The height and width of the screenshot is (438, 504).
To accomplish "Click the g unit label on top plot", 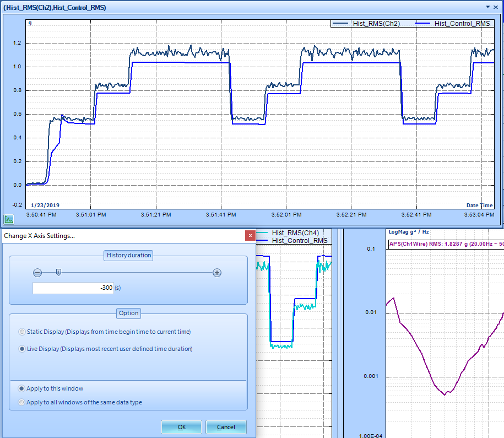I will (x=30, y=23).
